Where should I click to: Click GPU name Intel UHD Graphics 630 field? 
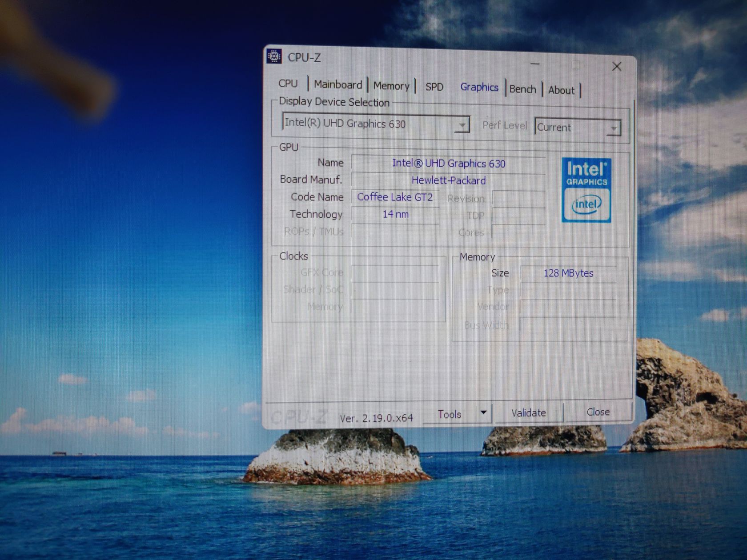coord(449,164)
